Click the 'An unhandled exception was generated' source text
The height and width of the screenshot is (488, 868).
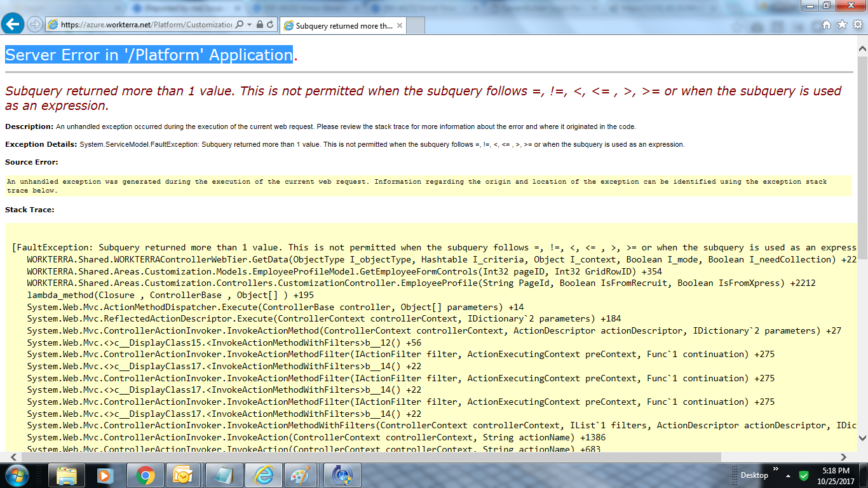pos(417,186)
